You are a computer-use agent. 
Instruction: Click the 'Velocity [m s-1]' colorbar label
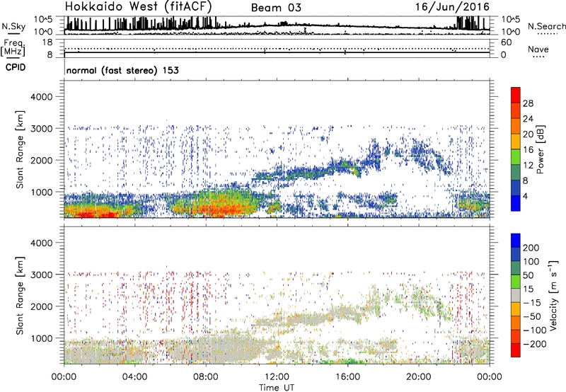click(x=553, y=295)
